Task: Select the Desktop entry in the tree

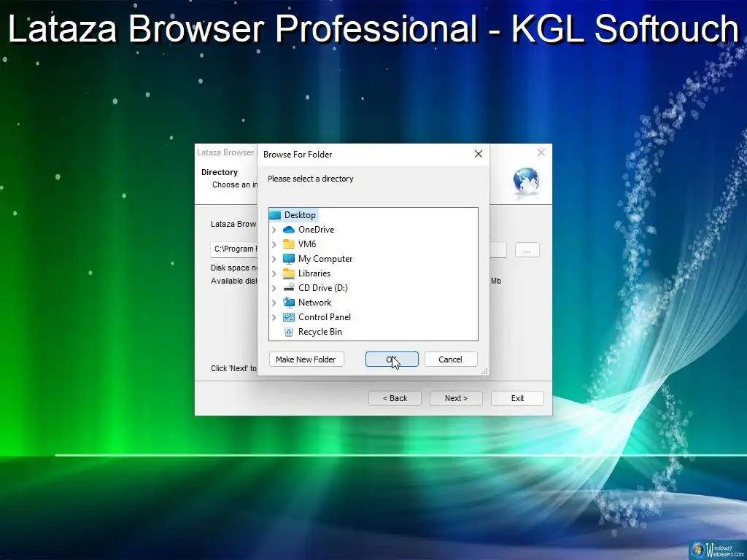Action: [x=300, y=215]
